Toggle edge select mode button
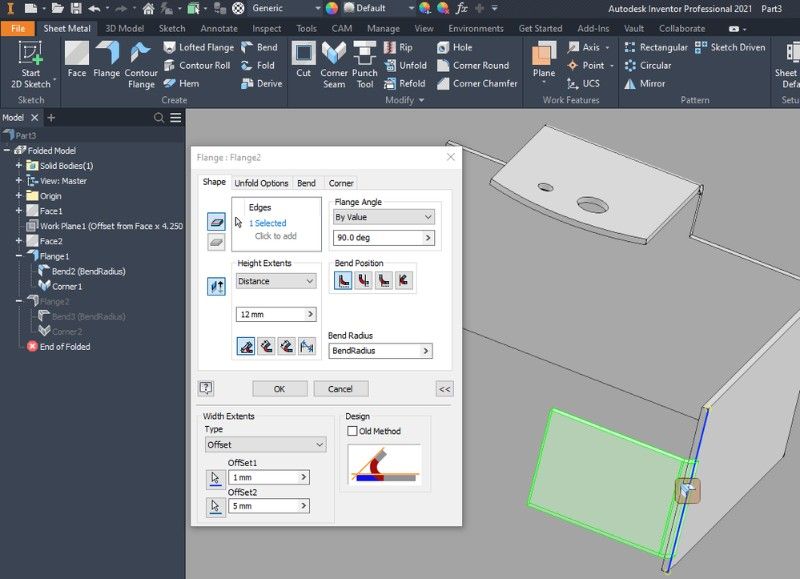The image size is (800, 579). coord(216,222)
